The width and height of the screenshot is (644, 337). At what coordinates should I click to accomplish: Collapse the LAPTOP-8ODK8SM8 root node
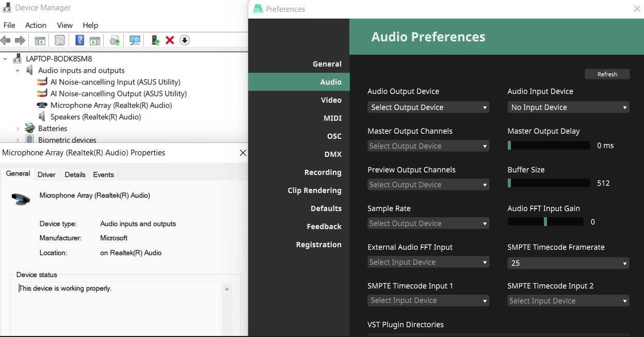point(5,59)
